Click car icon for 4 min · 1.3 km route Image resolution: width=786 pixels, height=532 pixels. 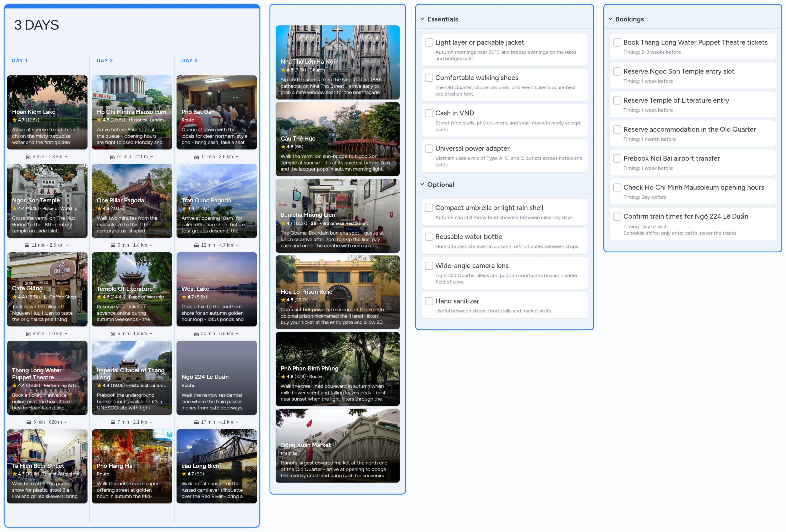point(28,157)
